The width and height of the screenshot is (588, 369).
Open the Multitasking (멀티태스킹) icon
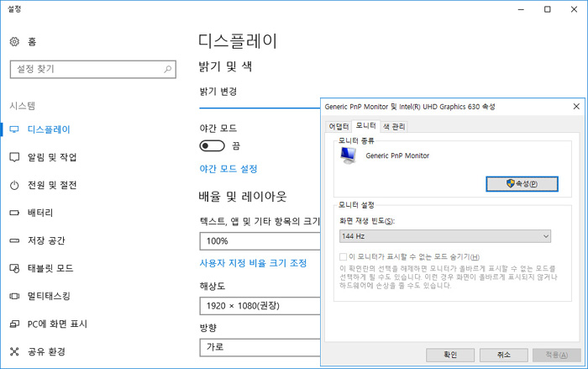pos(14,296)
